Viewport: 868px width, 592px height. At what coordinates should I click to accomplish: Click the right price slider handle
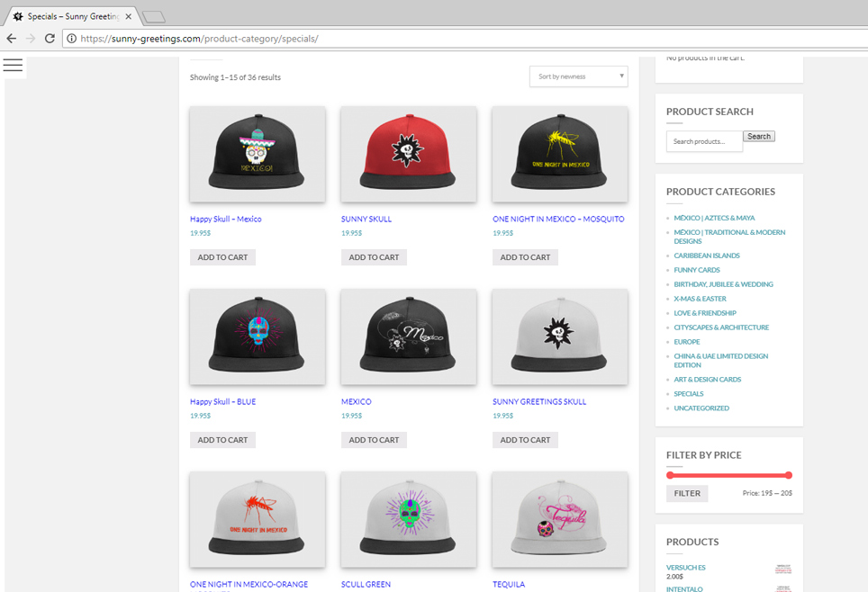tap(789, 475)
